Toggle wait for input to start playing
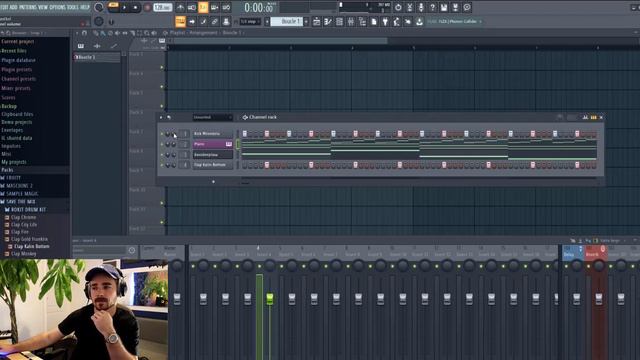640x360 pixels. [191, 7]
